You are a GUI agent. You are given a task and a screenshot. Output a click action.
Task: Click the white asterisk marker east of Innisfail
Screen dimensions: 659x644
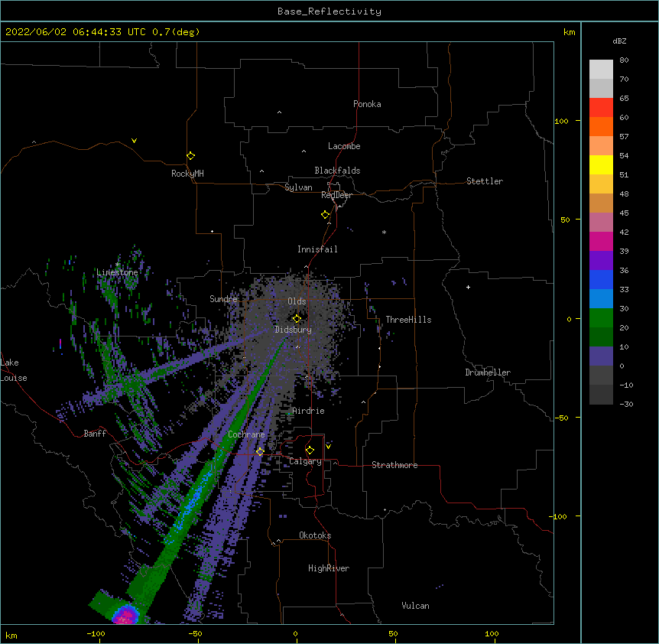tap(384, 232)
